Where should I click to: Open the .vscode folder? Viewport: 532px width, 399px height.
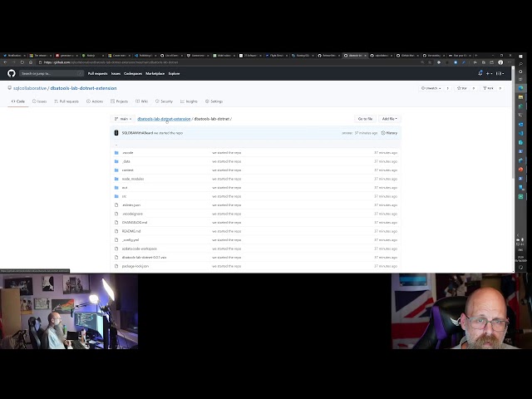point(127,153)
